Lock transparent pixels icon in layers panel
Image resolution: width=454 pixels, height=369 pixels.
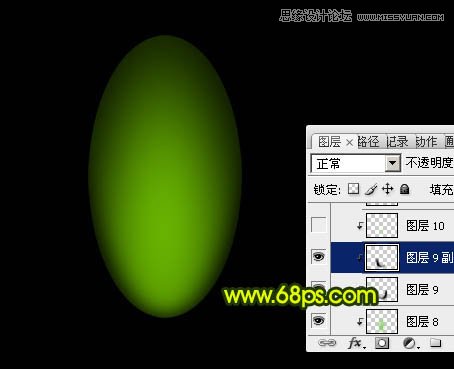(353, 189)
